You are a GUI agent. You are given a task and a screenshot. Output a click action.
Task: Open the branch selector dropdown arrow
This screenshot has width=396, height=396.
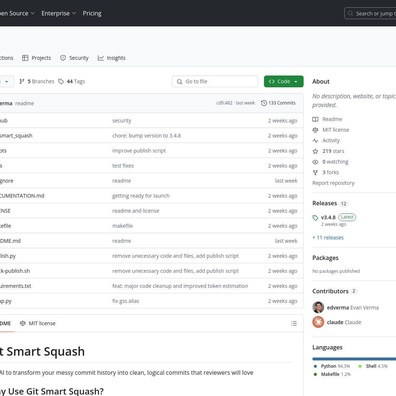7,81
